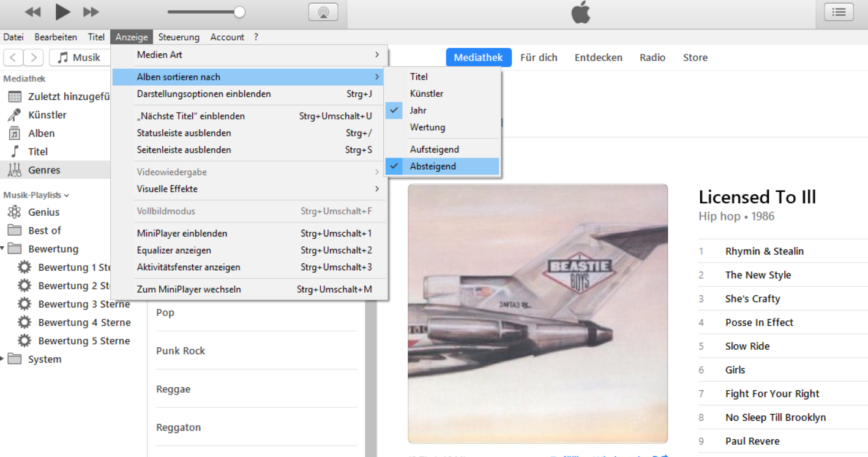Click the Genres guitar icon
The image size is (868, 457).
click(15, 170)
